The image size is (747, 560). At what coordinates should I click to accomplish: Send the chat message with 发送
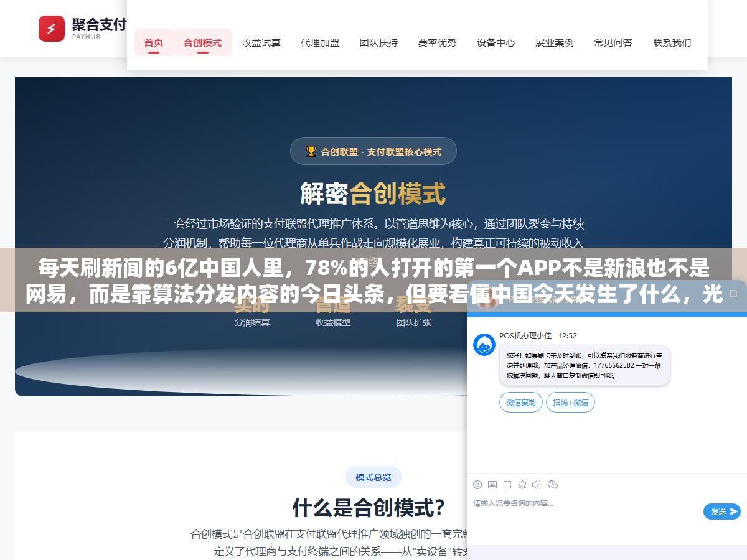pos(722,511)
